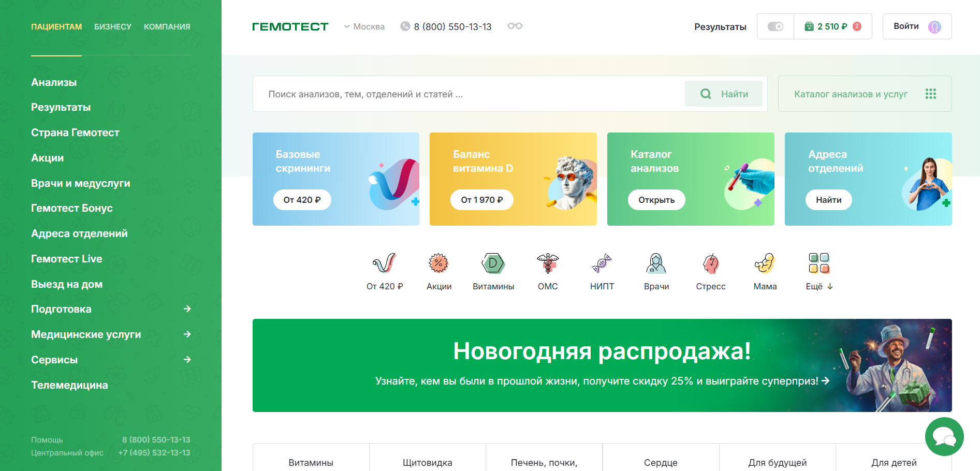Viewport: 980px width, 471px height.
Task: Click the Гемотест logo
Action: click(290, 26)
